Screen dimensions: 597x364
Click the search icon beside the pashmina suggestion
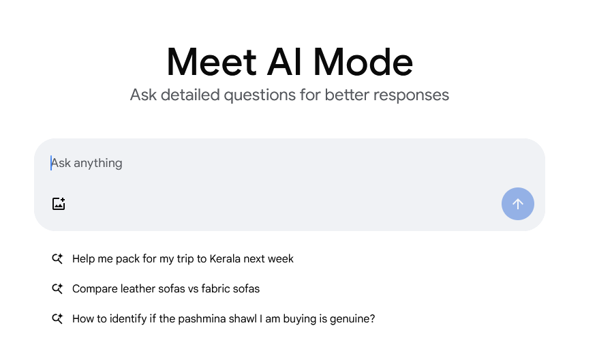[x=58, y=319]
